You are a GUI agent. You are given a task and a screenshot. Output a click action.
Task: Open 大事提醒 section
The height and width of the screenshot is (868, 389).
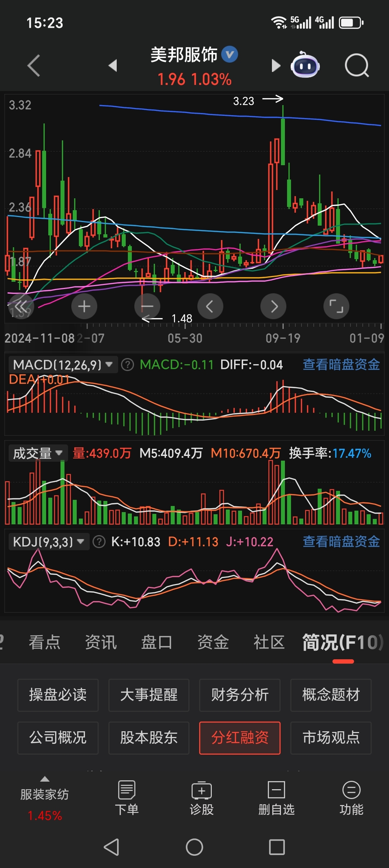pos(149,695)
